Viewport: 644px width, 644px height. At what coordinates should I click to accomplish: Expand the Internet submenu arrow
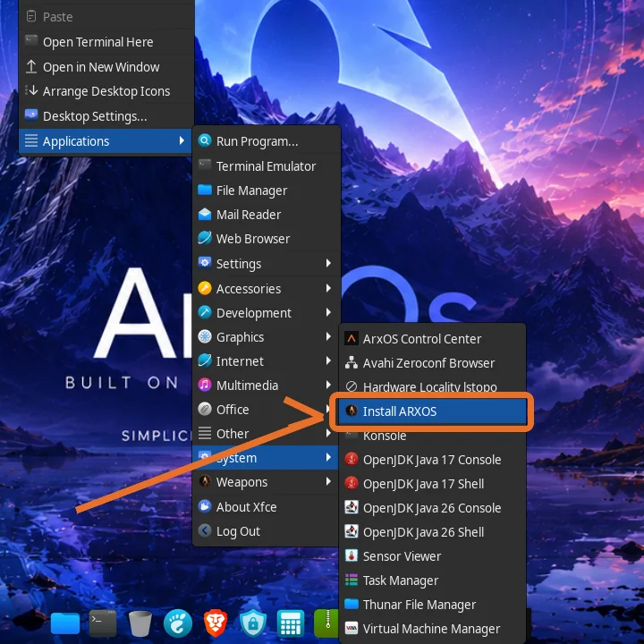(x=328, y=361)
